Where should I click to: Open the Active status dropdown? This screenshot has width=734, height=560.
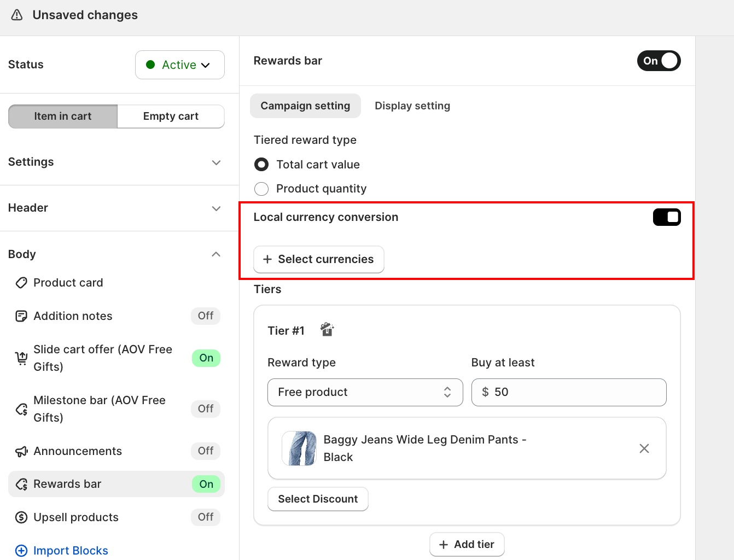180,65
